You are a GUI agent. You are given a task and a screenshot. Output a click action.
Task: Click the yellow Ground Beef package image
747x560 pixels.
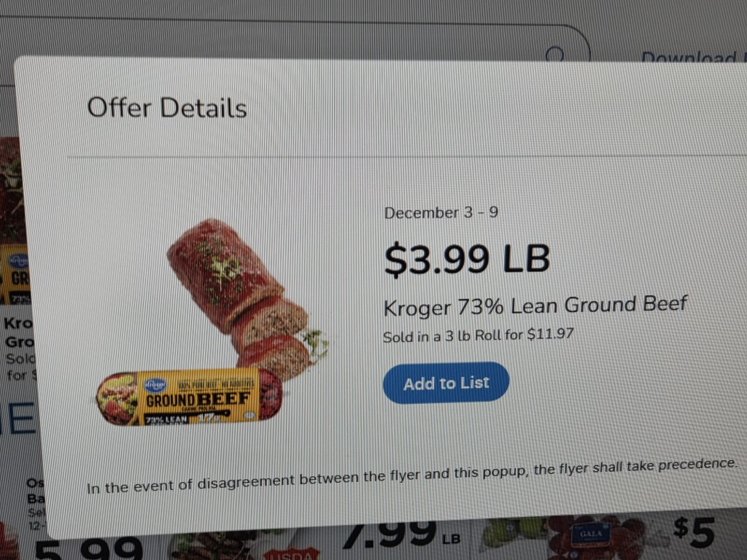click(190, 398)
